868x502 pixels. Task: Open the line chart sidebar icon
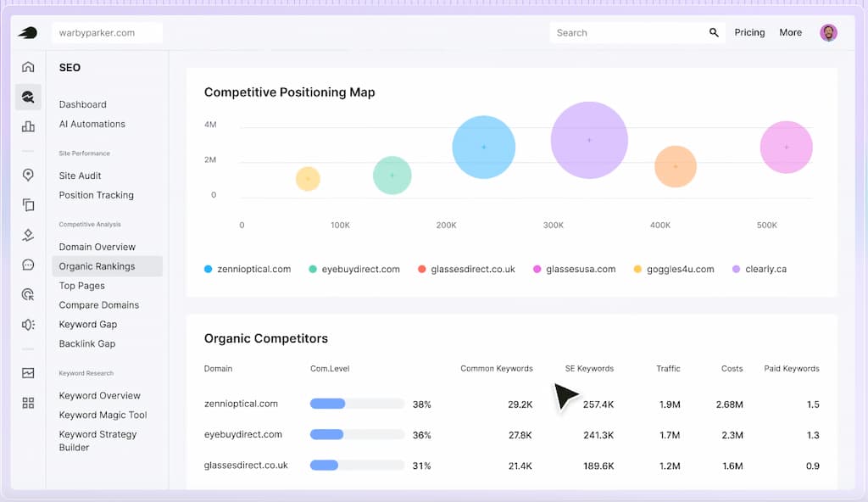[x=28, y=373]
